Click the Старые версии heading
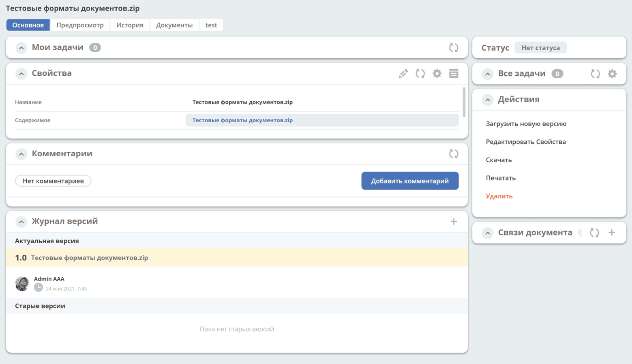The image size is (632, 364). pyautogui.click(x=40, y=306)
